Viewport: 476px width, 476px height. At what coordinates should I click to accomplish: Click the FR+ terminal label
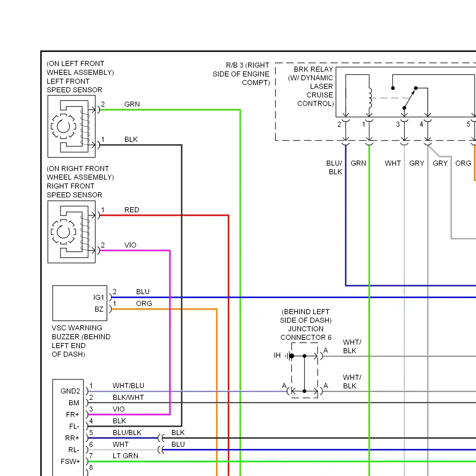(72, 414)
